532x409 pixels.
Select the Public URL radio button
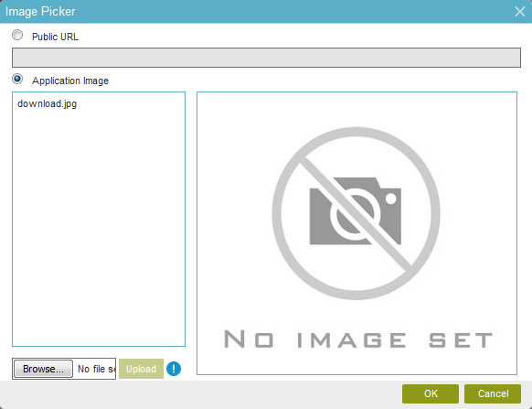click(x=17, y=35)
